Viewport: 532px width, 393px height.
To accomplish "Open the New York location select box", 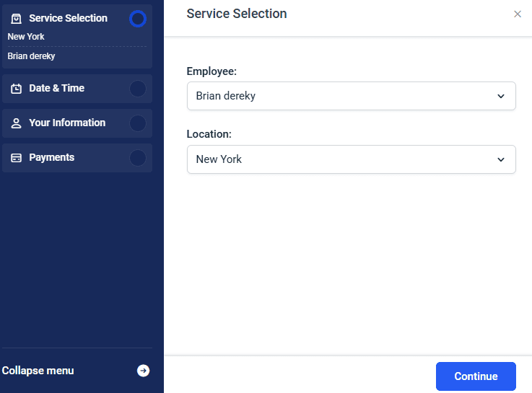I will tap(351, 159).
